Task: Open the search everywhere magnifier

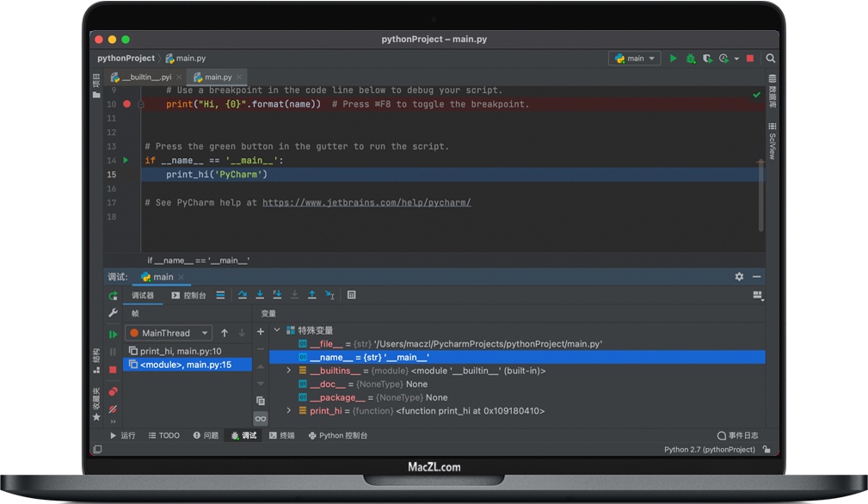Action: click(x=771, y=58)
